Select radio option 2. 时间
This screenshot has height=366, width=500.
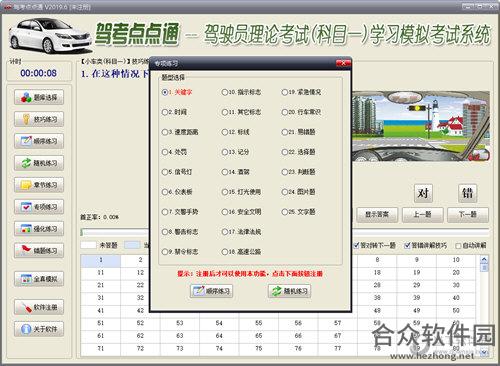(x=174, y=112)
